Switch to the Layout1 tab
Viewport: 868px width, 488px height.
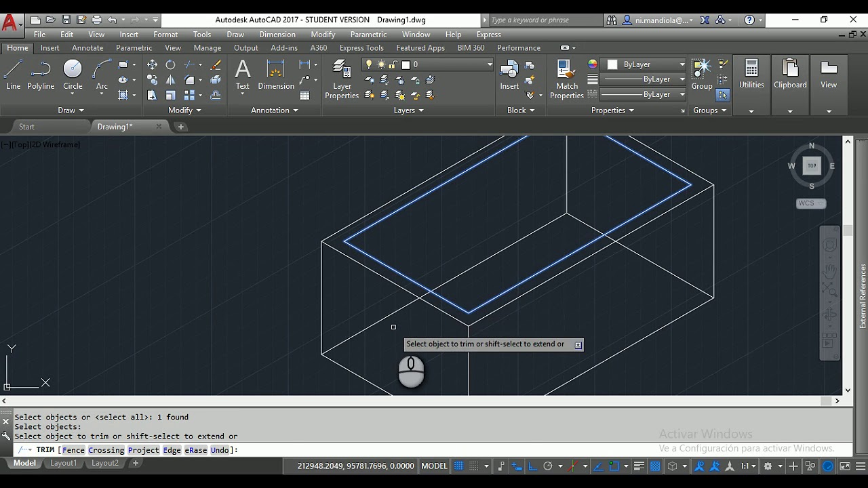(x=63, y=463)
